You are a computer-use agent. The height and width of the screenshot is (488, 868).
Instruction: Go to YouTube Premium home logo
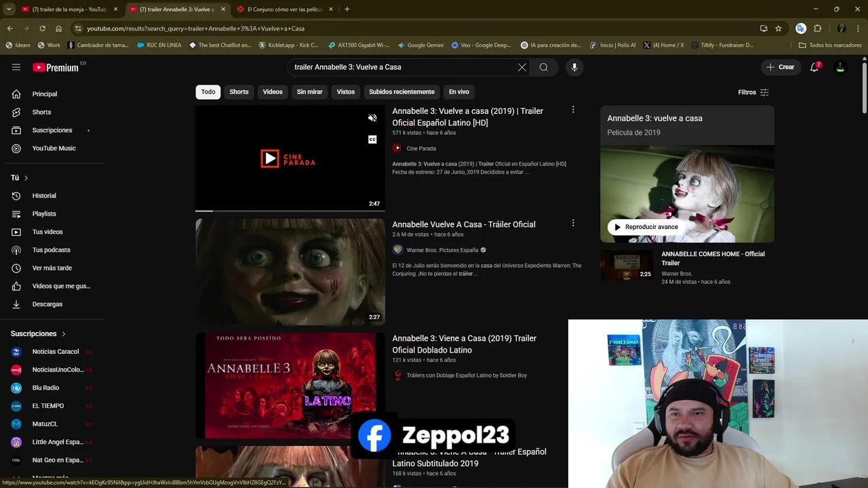pos(56,67)
